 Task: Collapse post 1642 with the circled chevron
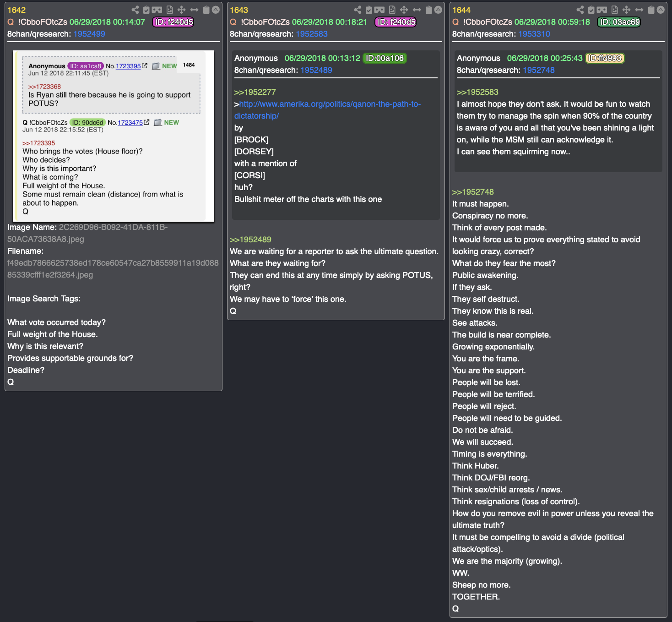pos(216,10)
